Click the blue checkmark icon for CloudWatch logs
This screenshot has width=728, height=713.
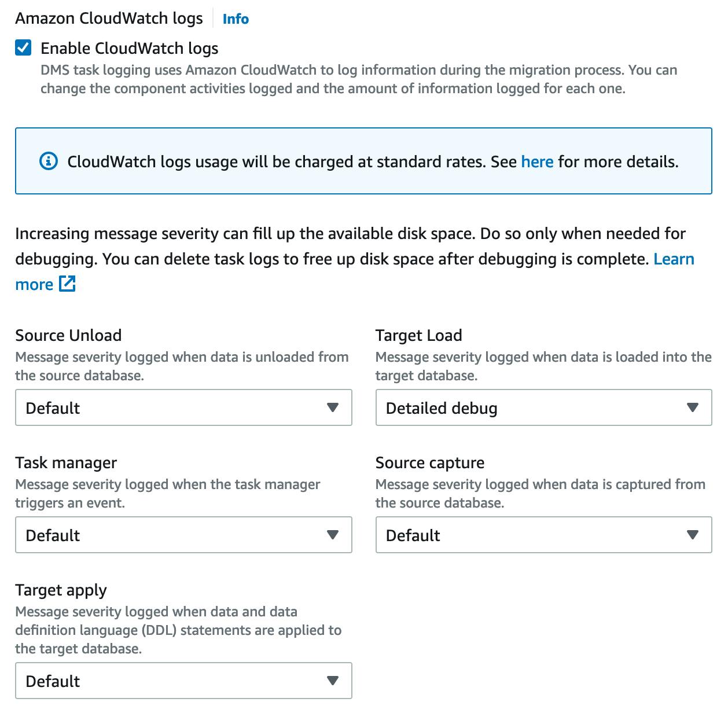(22, 48)
